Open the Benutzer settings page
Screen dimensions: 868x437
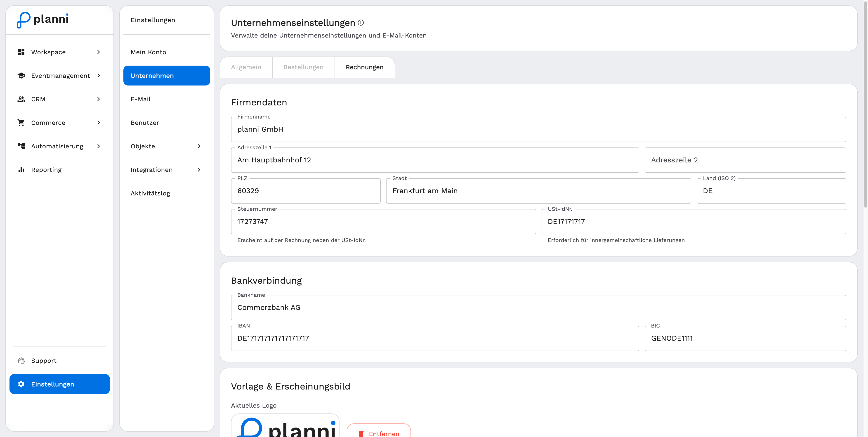click(166, 123)
